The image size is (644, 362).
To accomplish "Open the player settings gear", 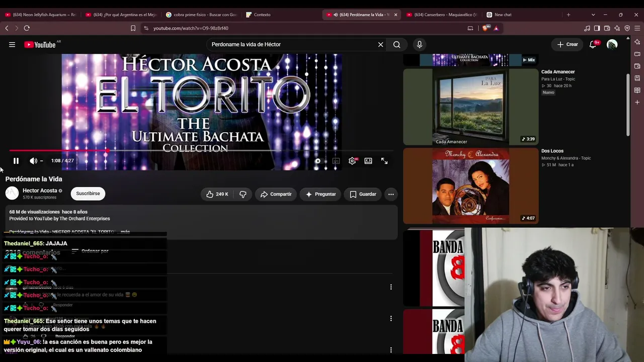I will [352, 161].
